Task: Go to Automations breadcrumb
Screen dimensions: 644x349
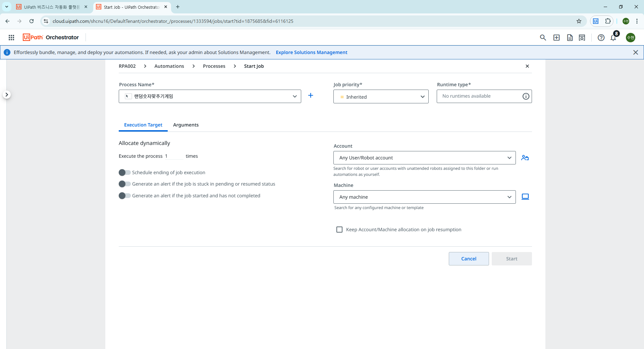Action: tap(169, 66)
